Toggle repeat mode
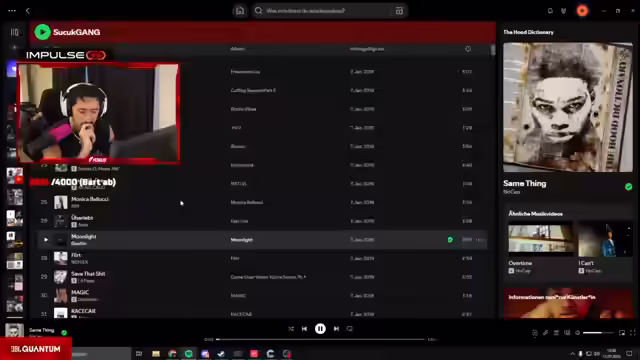This screenshot has width=640, height=360. (x=350, y=329)
